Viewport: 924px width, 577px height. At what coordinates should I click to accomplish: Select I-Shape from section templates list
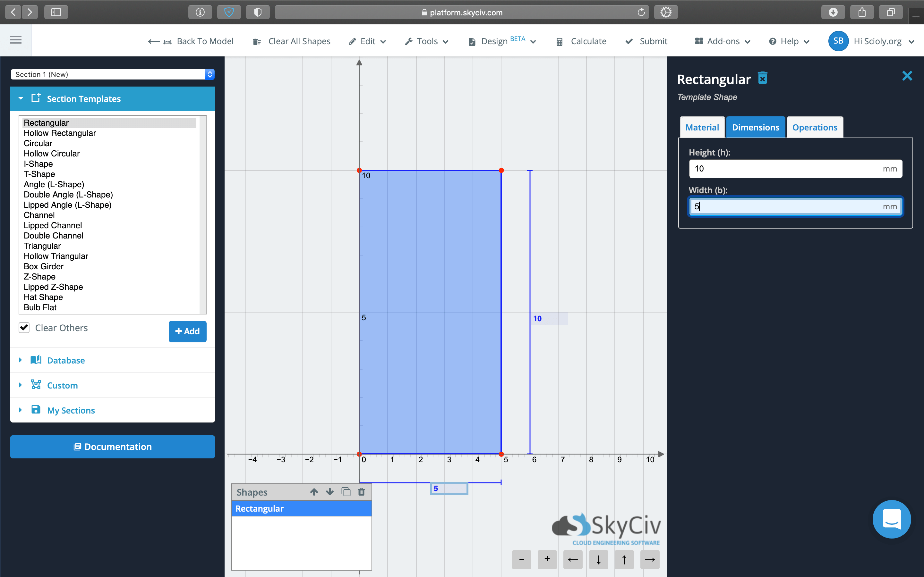click(x=37, y=163)
